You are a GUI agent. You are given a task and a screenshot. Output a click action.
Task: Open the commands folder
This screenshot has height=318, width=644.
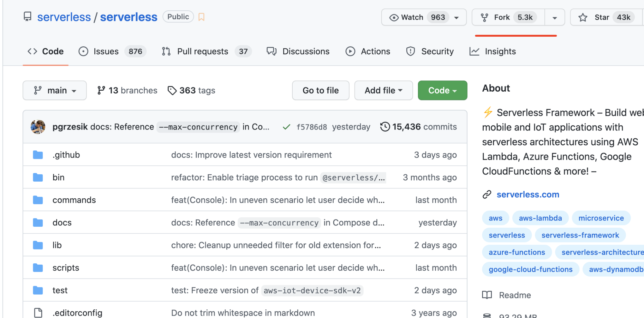pyautogui.click(x=74, y=200)
